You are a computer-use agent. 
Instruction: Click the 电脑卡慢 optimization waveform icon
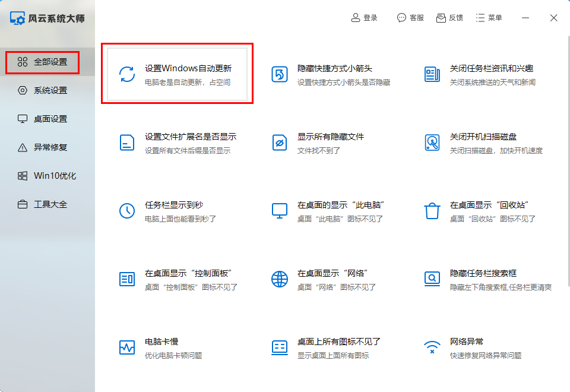[127, 348]
